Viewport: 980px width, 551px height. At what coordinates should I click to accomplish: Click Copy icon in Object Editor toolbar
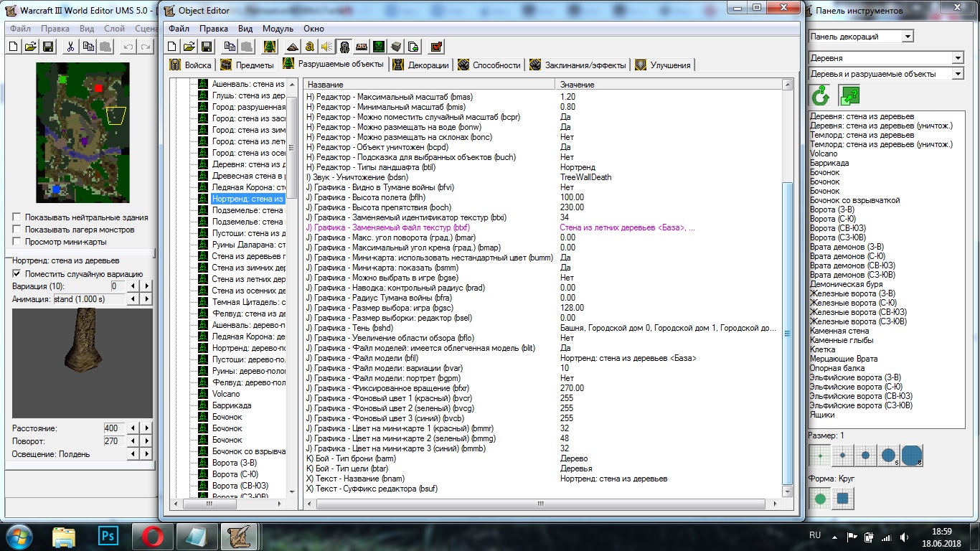coord(230,47)
